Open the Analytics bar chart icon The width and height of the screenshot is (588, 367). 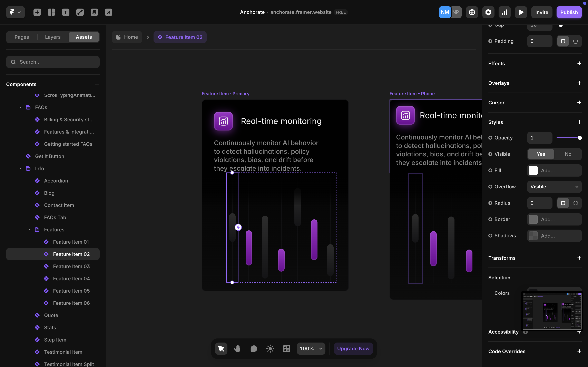point(504,12)
